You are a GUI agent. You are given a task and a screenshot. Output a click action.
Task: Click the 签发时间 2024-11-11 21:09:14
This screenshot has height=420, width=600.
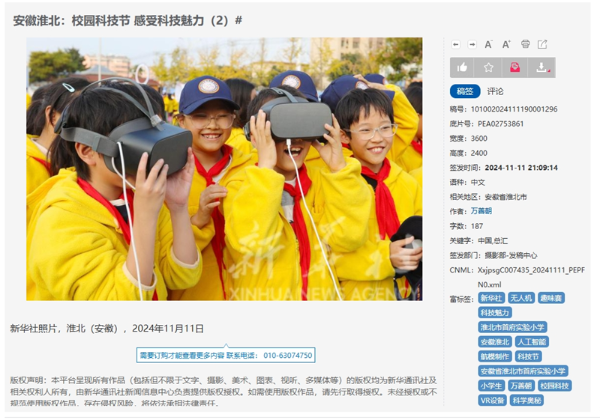(x=521, y=168)
